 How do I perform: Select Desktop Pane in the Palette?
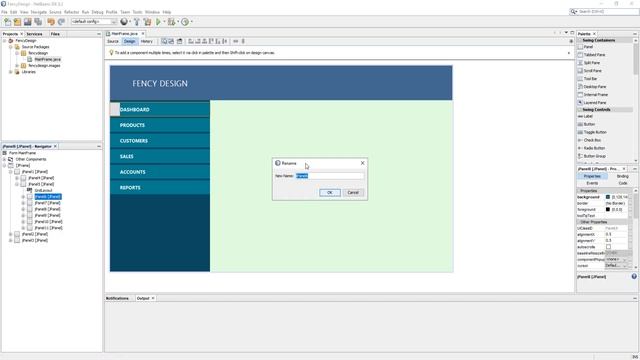[592, 87]
